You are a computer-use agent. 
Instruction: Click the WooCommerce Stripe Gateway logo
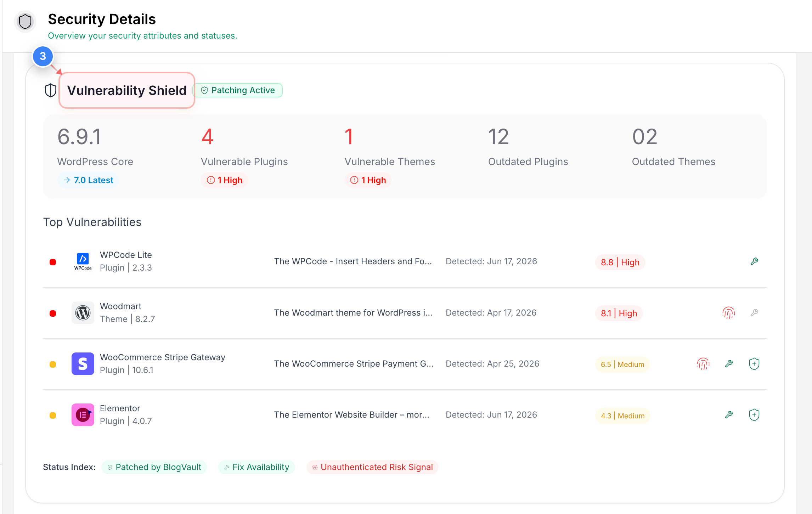83,364
